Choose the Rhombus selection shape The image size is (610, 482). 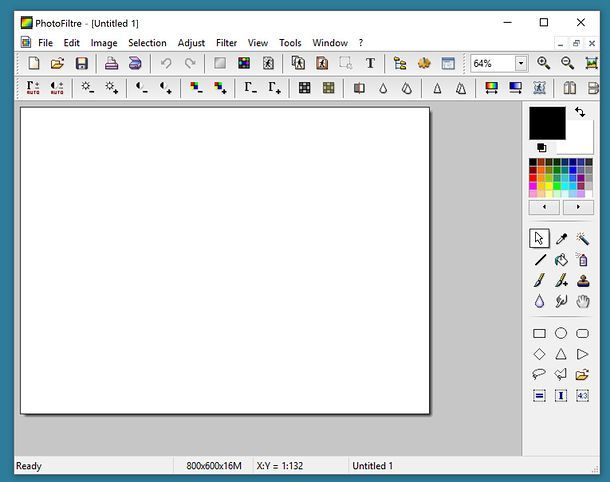[x=539, y=354]
